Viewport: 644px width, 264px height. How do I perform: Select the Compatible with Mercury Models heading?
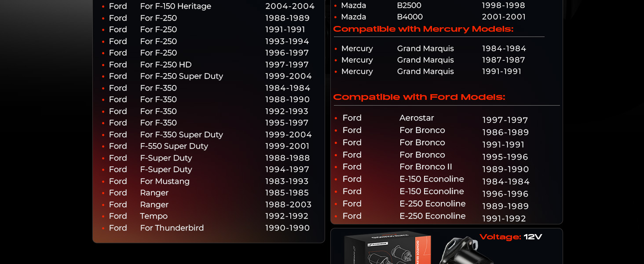(423, 29)
